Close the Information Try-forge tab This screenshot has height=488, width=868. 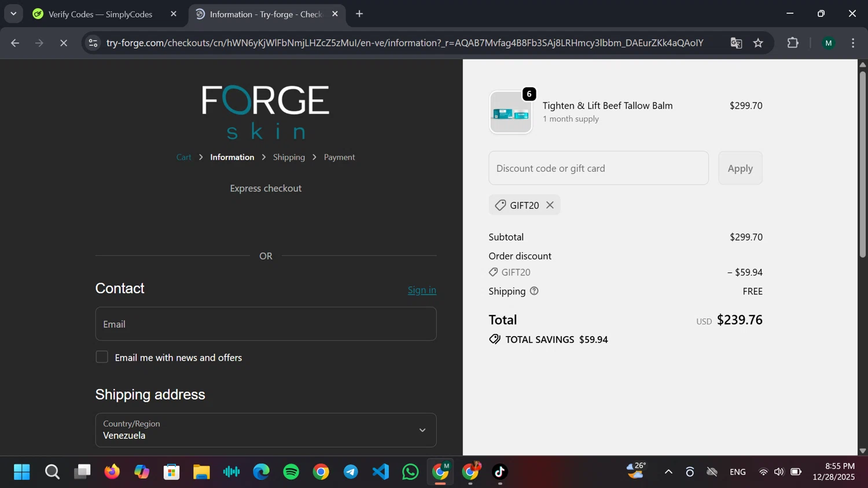[x=335, y=14]
